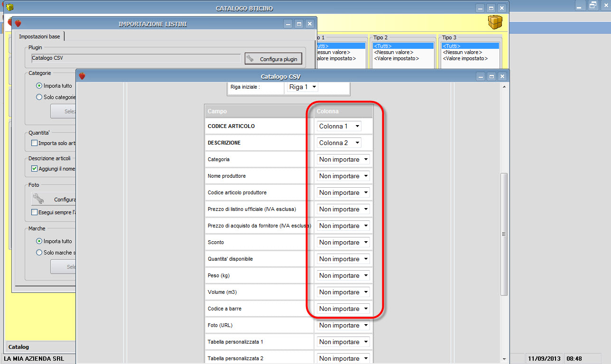Open Prezzo di listino ufficiale dropdown

(x=343, y=209)
